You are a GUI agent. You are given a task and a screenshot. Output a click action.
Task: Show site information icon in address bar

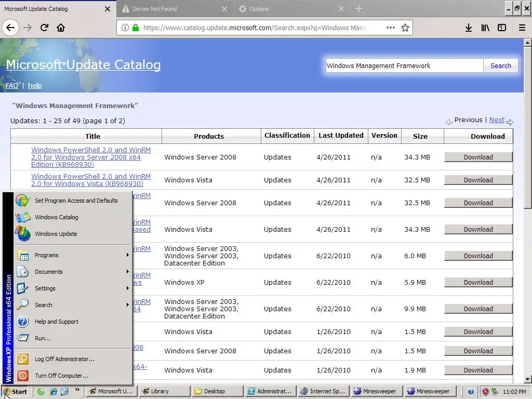point(125,28)
